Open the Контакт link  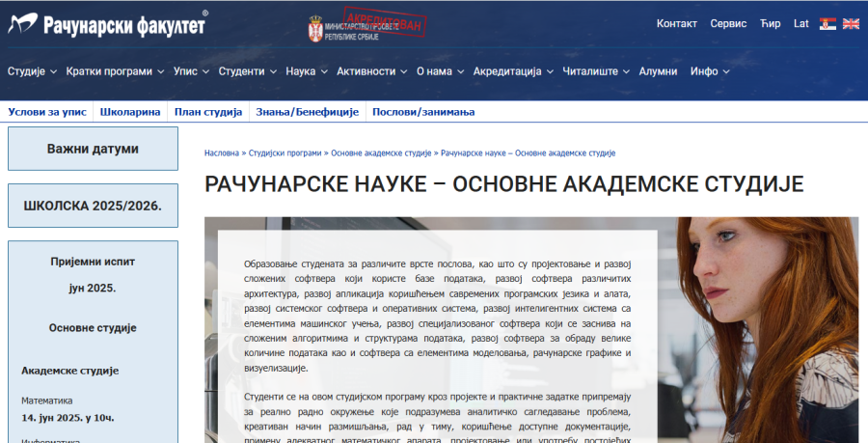point(676,24)
